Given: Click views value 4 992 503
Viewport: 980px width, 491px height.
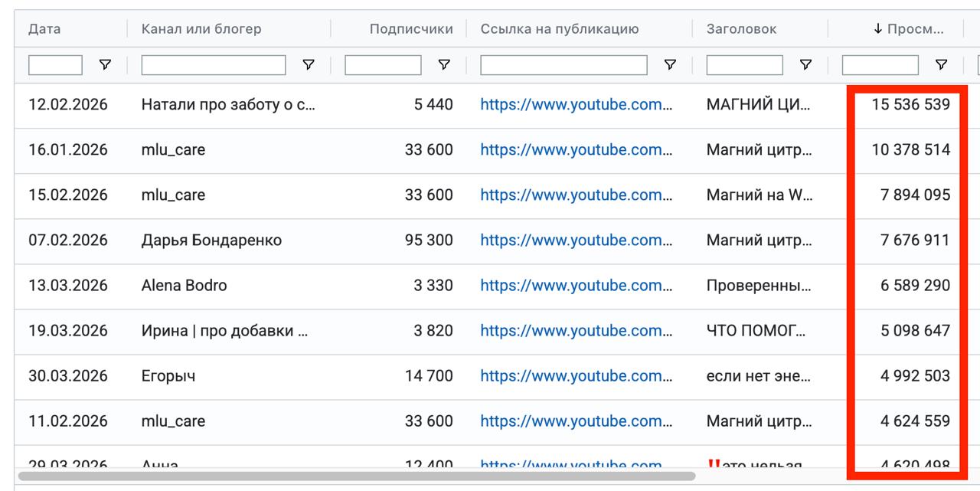Looking at the screenshot, I should coord(915,376).
